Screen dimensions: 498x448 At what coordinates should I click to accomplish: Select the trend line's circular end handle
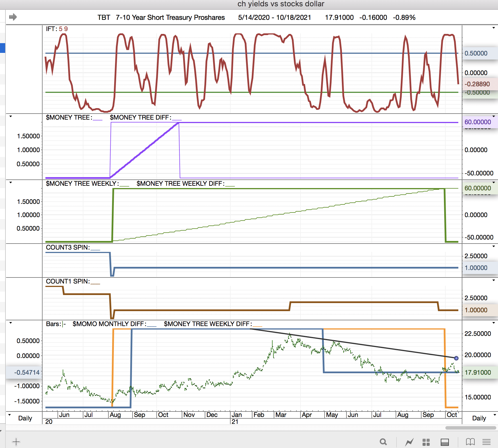tap(456, 358)
